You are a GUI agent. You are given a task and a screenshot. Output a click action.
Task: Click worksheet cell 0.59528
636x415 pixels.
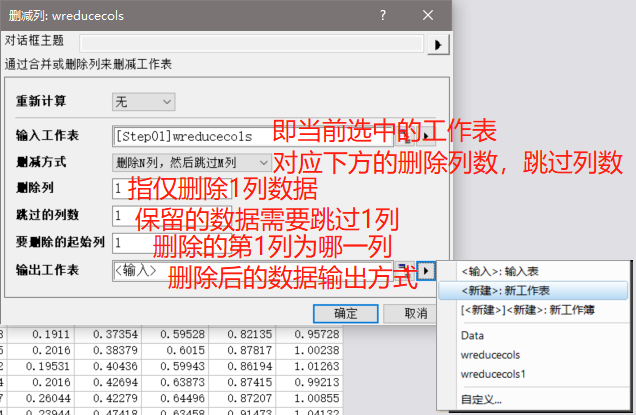175,334
